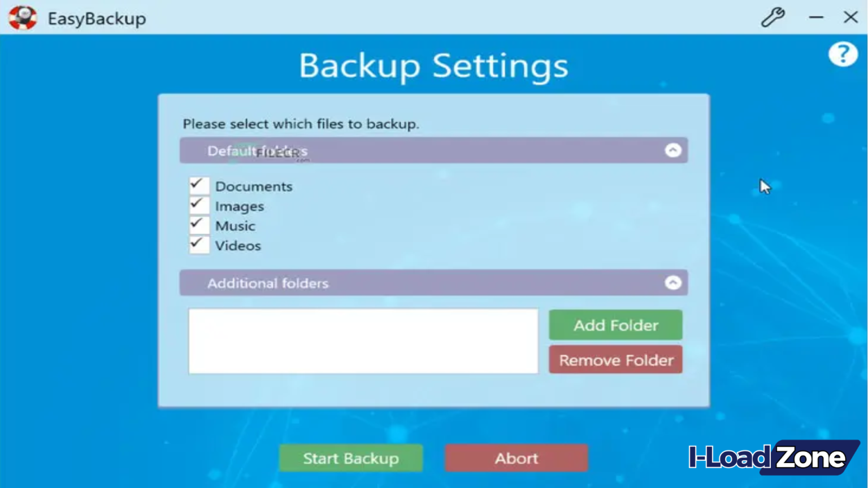Click the Add Folder button
Screen dimensions: 868x488
point(615,325)
